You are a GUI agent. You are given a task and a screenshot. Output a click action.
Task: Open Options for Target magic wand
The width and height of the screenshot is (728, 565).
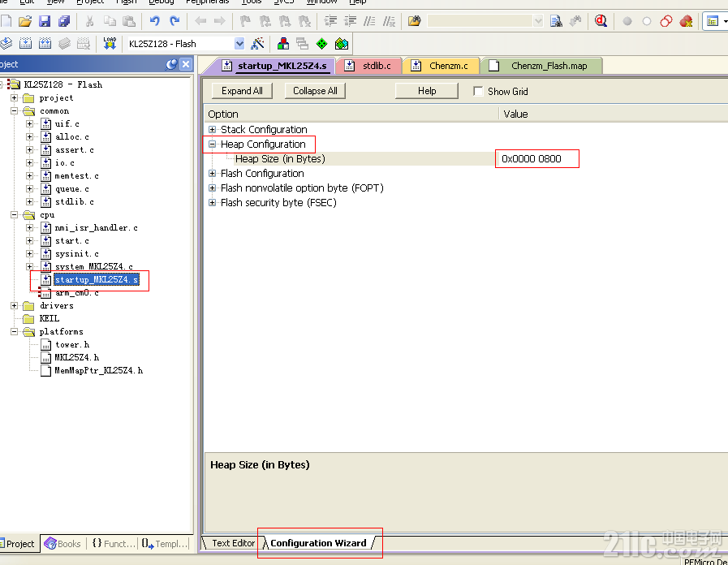click(x=257, y=44)
